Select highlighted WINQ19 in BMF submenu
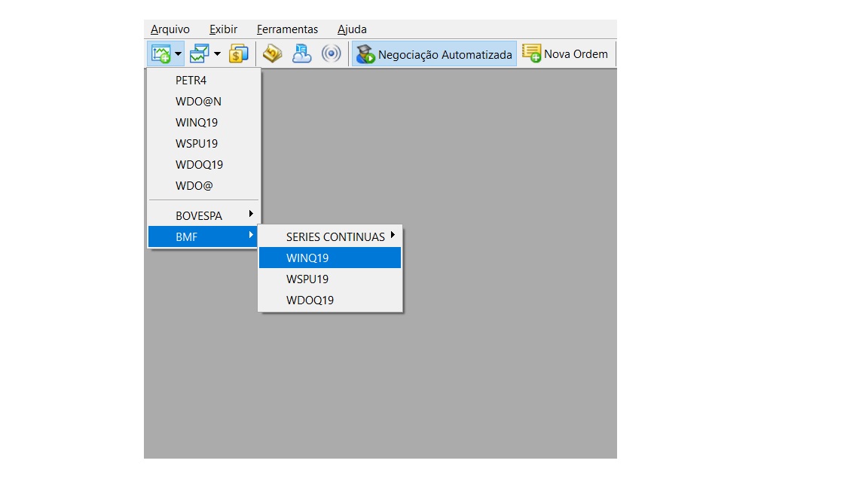The width and height of the screenshot is (868, 488). pyautogui.click(x=307, y=258)
